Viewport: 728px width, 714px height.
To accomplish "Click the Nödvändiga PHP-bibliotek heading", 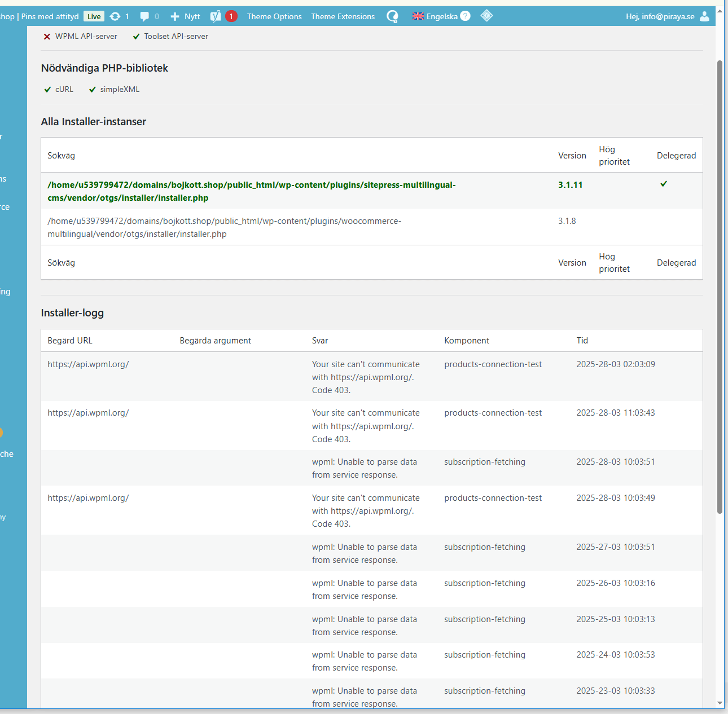I will [x=104, y=68].
